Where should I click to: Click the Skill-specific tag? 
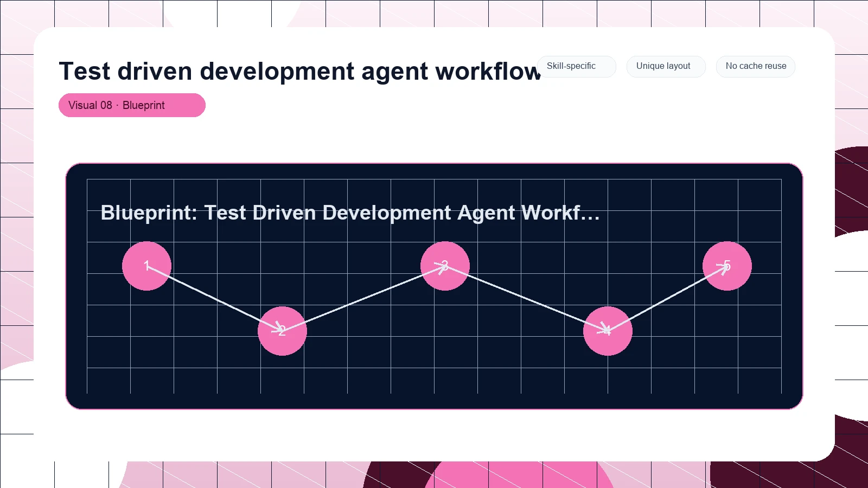point(576,66)
